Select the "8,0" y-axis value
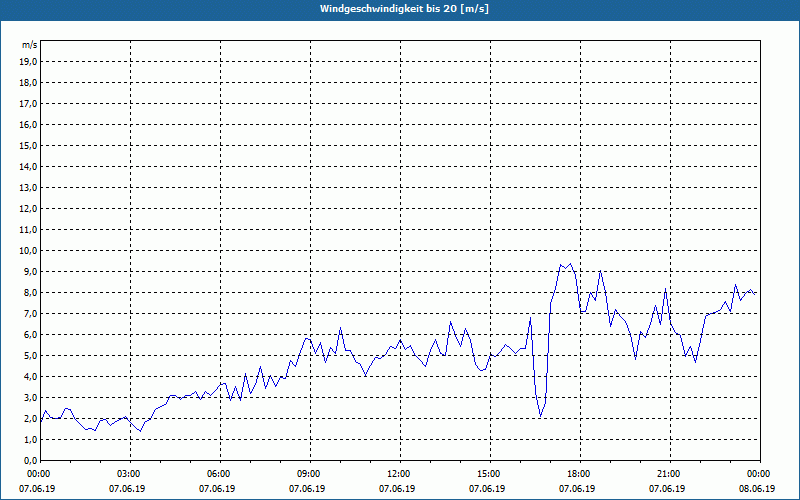Image resolution: width=800 pixels, height=500 pixels. pyautogui.click(x=30, y=293)
